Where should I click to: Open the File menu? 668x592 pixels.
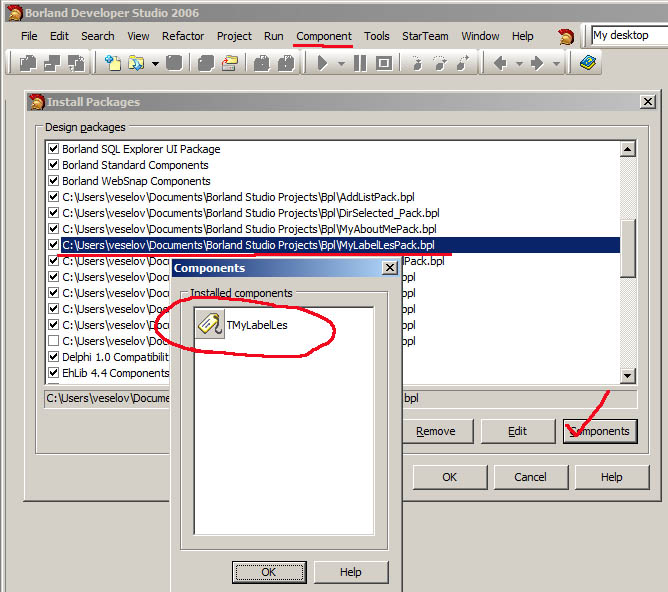tap(29, 36)
